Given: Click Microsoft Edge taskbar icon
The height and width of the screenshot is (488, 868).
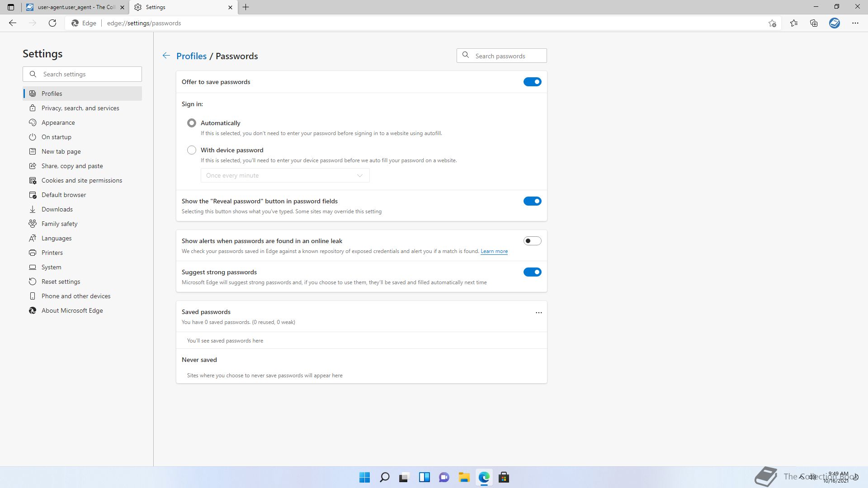Looking at the screenshot, I should point(484,478).
